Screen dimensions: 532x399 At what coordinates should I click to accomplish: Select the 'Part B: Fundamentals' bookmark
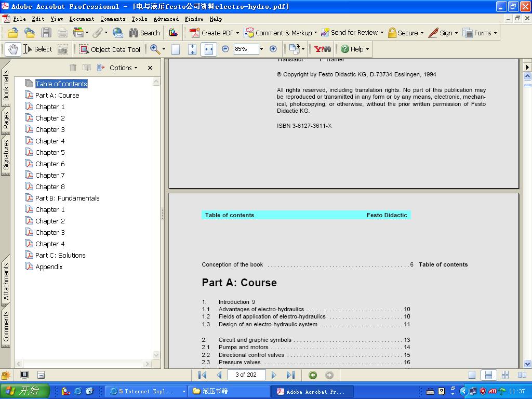coord(67,198)
